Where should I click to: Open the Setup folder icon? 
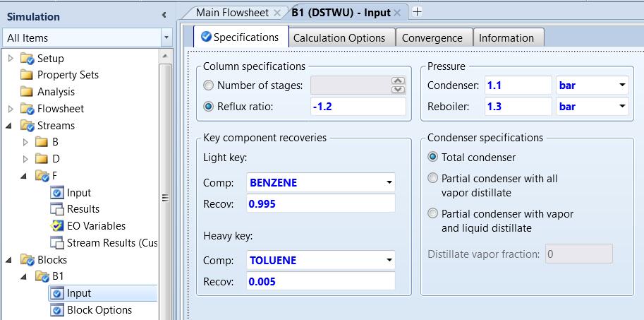pyautogui.click(x=28, y=58)
